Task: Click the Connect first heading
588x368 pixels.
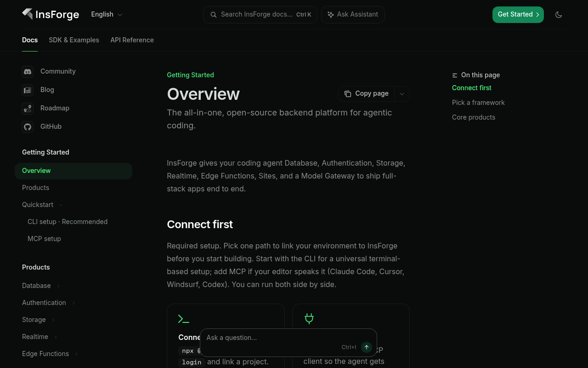Action: [x=200, y=224]
